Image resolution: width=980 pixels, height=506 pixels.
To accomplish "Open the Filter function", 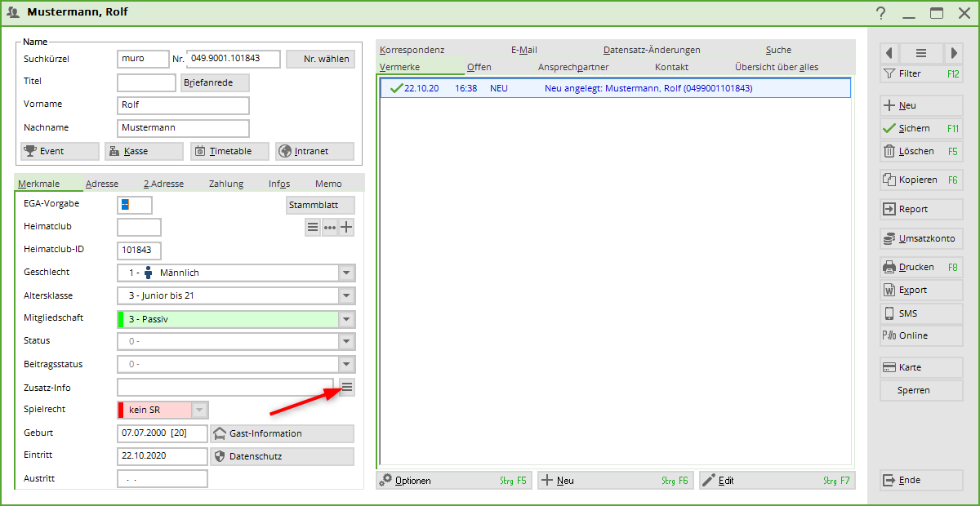I will pos(920,73).
